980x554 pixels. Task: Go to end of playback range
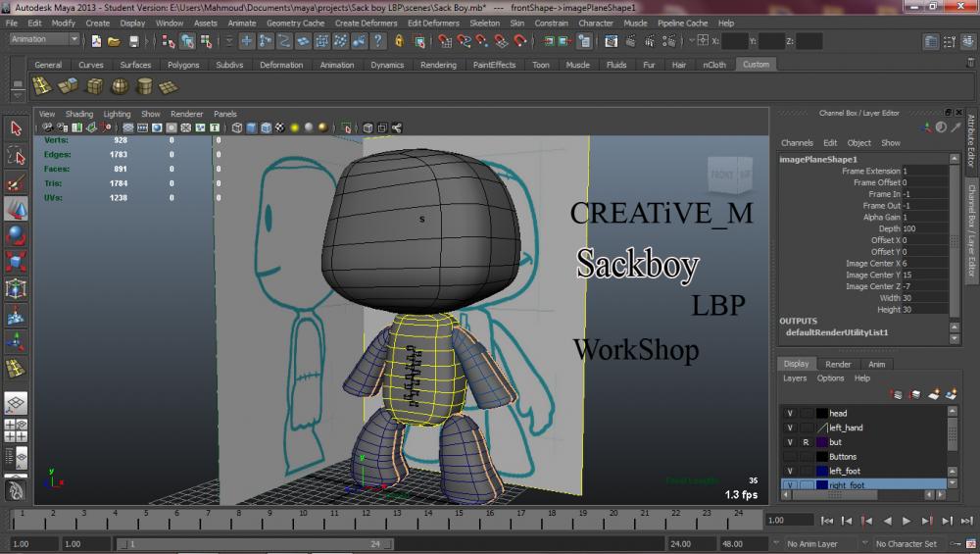[967, 521]
